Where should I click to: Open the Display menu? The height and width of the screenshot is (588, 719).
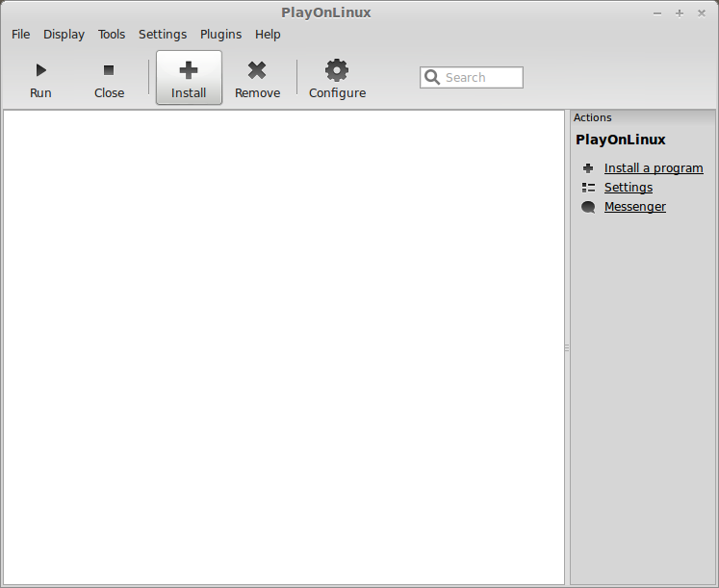point(64,35)
